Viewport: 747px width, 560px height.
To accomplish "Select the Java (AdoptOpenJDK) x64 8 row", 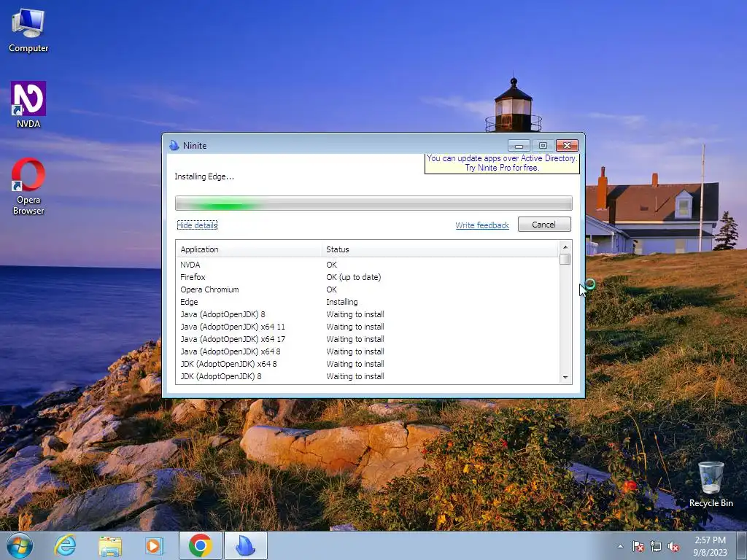I will [x=367, y=351].
